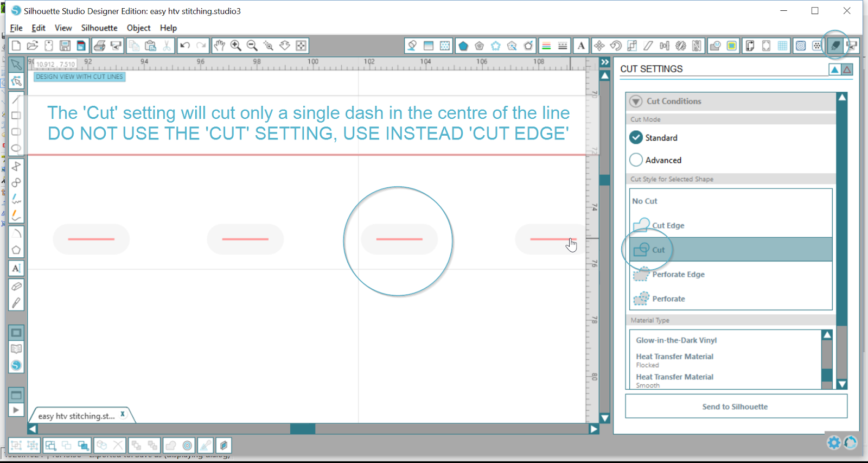This screenshot has width=868, height=463.
Task: Click filled up-triangle in Cut Settings header
Action: pyautogui.click(x=835, y=69)
